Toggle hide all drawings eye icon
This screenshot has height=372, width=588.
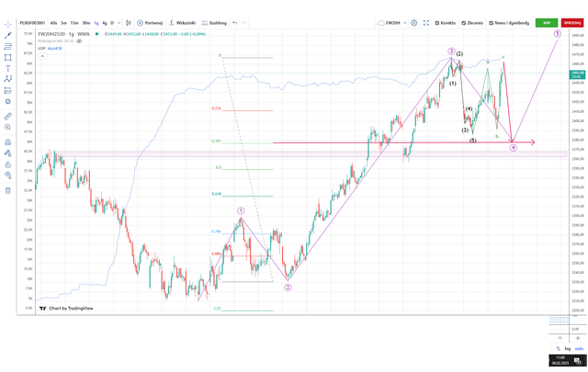(8, 175)
